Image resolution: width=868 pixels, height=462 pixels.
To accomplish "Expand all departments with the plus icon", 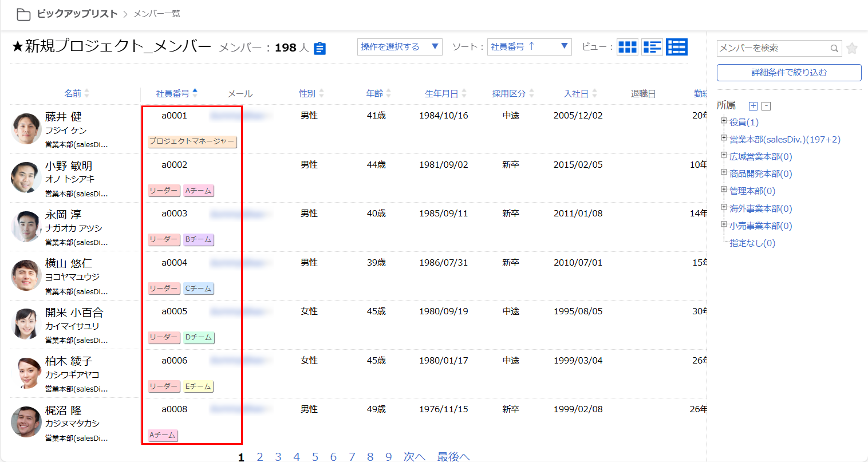I will [x=753, y=106].
